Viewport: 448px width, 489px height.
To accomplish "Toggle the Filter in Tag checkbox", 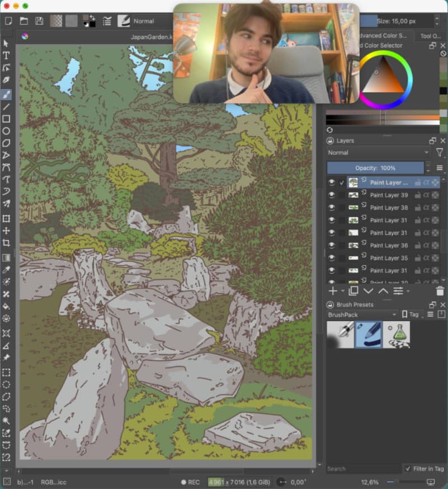I will click(408, 469).
